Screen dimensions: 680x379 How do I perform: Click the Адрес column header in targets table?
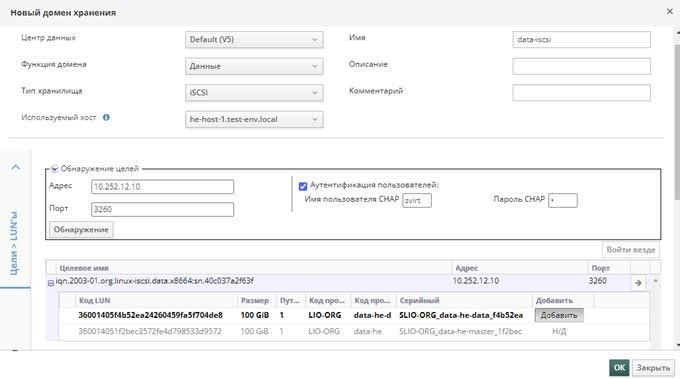[x=466, y=268]
